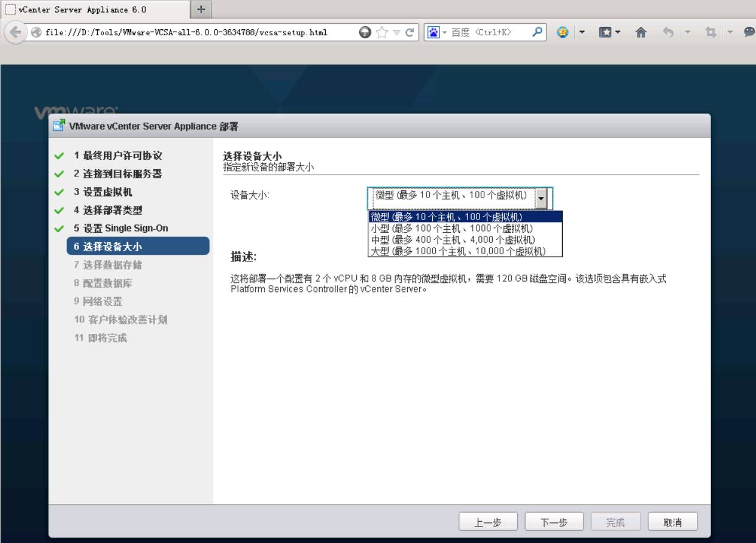This screenshot has height=543, width=756.
Task: Choose 大型 (最多 1000 个主机) option
Action: point(465,251)
